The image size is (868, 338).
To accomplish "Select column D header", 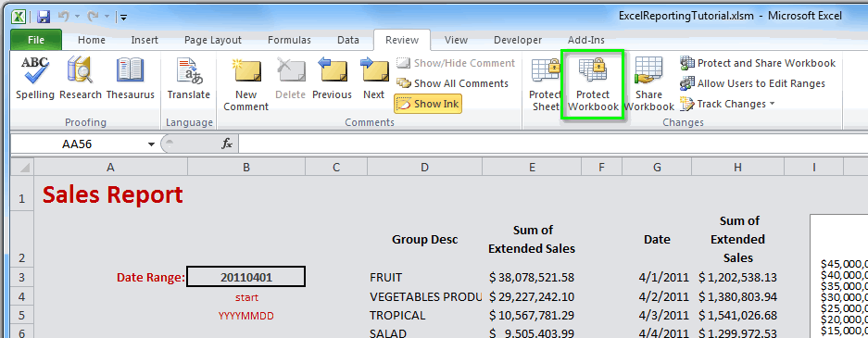I will (x=424, y=167).
